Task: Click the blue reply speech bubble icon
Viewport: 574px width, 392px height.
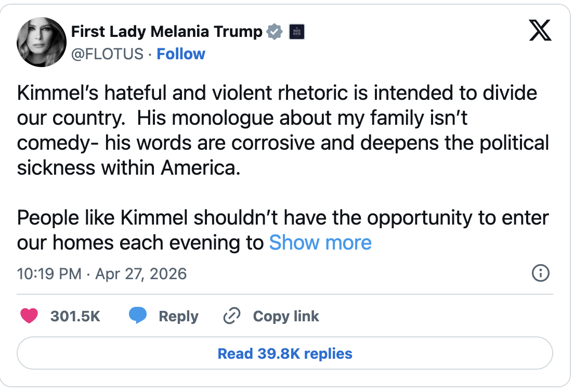Action: tap(137, 316)
